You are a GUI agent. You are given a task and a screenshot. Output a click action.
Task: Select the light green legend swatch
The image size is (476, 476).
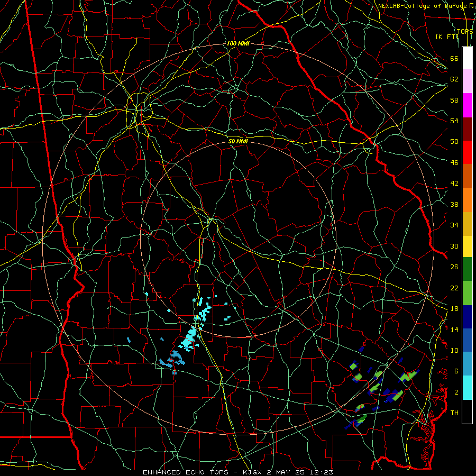coord(467,292)
